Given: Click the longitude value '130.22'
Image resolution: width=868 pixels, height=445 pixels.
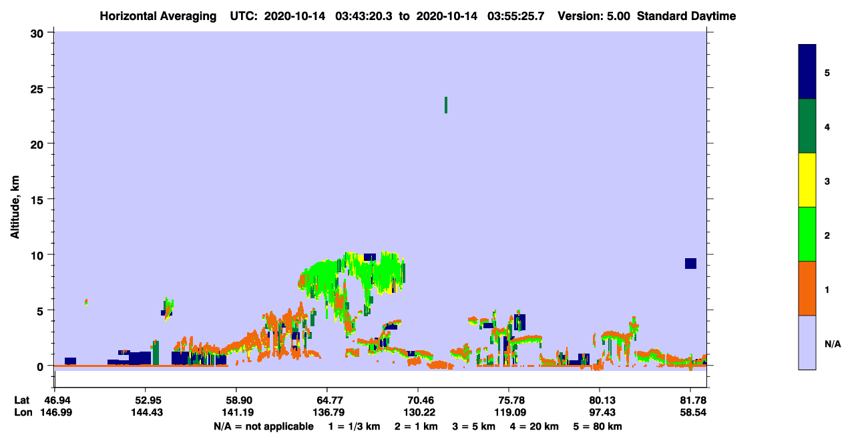Looking at the screenshot, I should [x=418, y=412].
